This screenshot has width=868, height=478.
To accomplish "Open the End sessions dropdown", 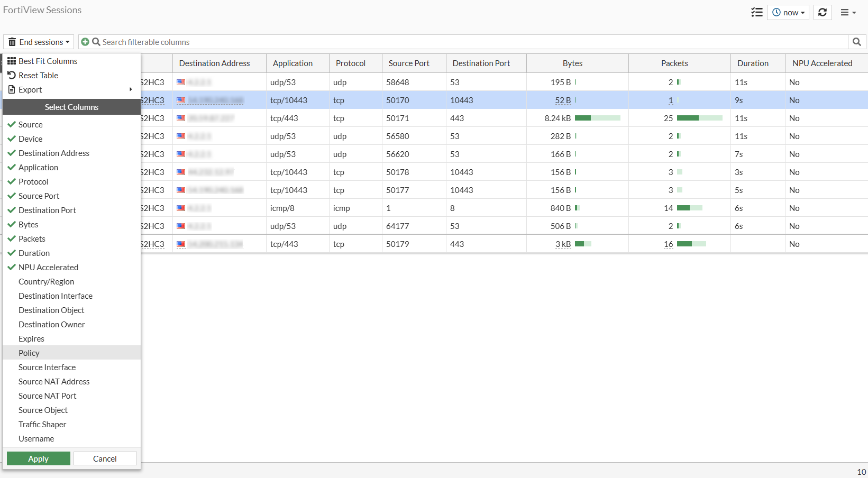I will (40, 42).
